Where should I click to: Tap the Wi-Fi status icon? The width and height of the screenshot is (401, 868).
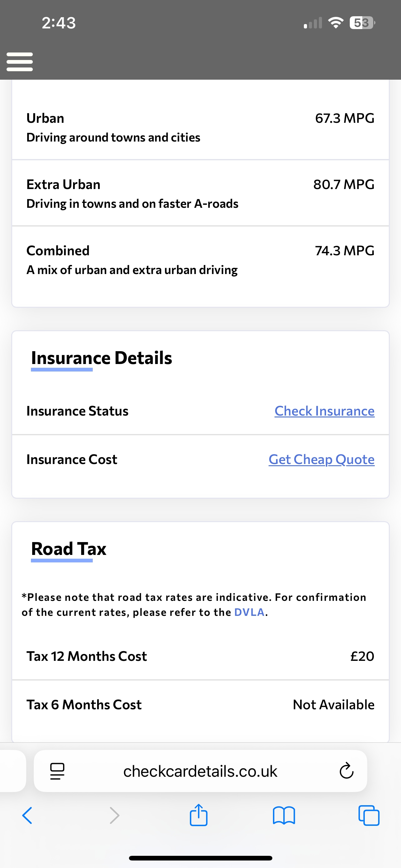click(336, 23)
